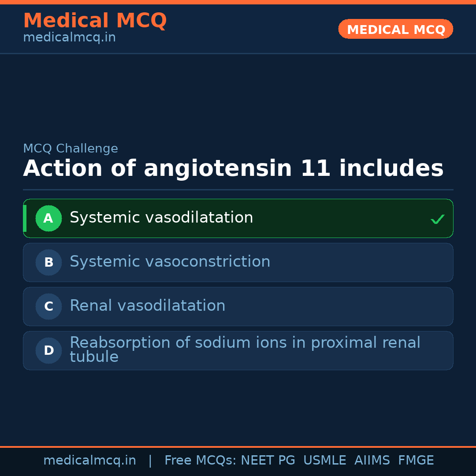Click the FMGE footer label
The height and width of the screenshot is (476, 476).
(x=416, y=461)
